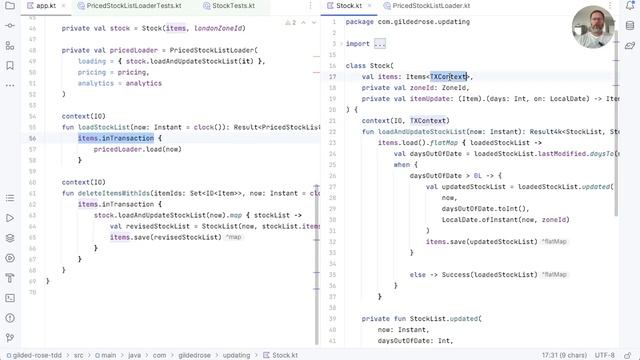Click 'private fun StockList.updated(' line
Screen dimensions: 640x360
click(422, 319)
